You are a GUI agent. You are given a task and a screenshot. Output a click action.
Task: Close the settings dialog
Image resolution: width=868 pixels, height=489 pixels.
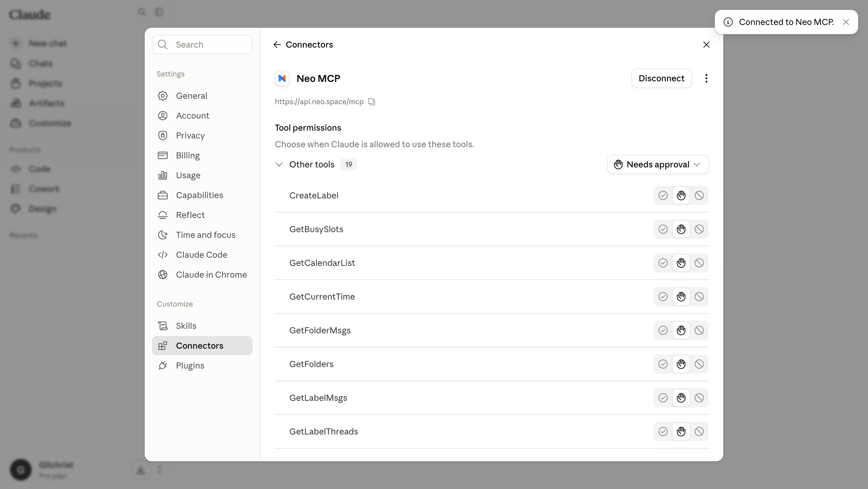coord(706,45)
